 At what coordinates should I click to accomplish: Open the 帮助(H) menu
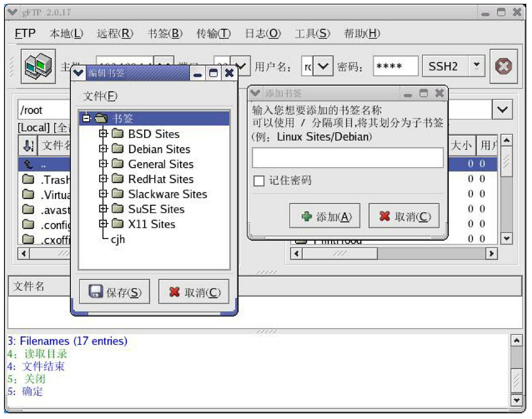coord(362,33)
